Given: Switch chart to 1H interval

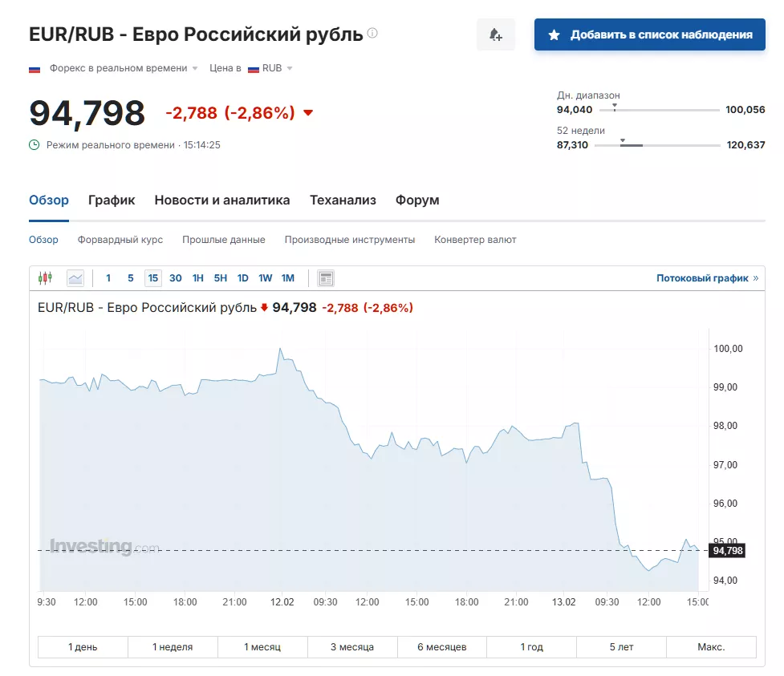Looking at the screenshot, I should coord(197,277).
